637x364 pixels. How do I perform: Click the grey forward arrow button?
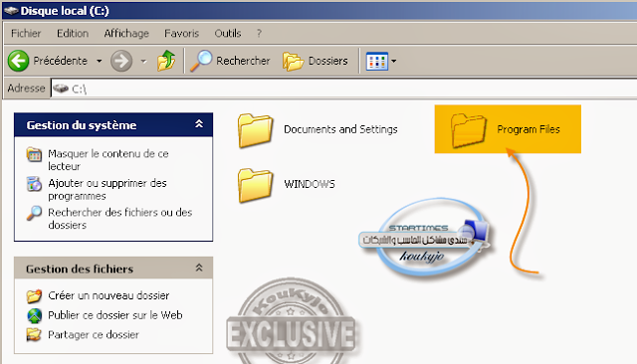pos(121,61)
